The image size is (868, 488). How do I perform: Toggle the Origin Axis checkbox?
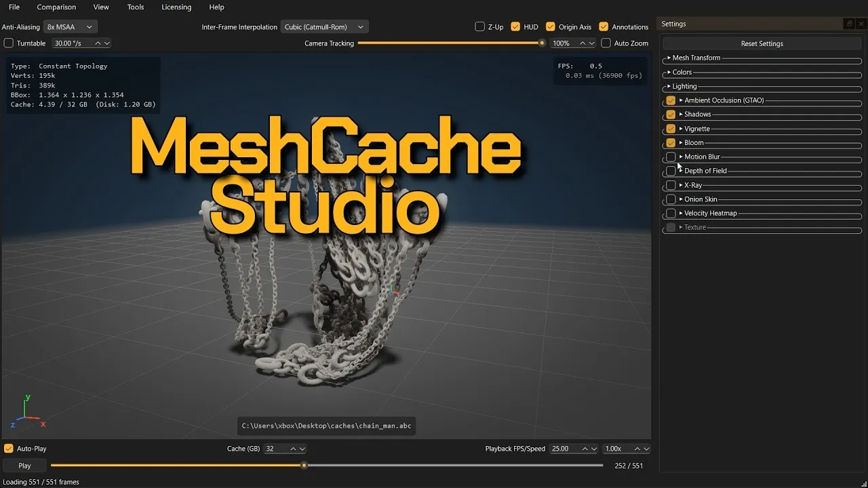click(551, 27)
